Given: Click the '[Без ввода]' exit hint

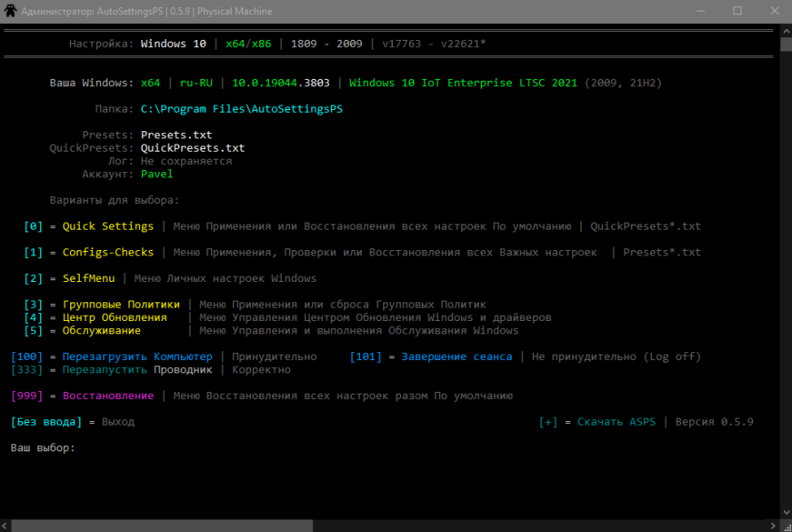Looking at the screenshot, I should [46, 422].
